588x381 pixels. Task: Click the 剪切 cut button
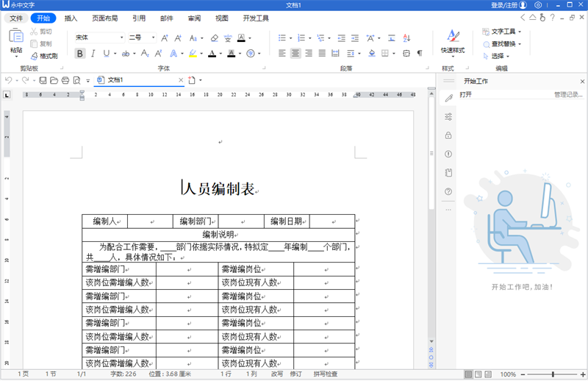pos(41,32)
